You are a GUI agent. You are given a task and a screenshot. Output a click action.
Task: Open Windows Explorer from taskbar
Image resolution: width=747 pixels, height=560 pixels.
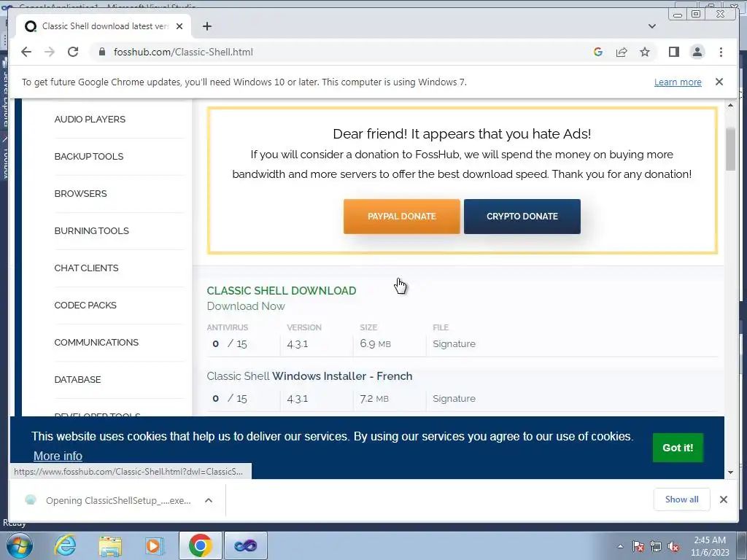(110, 545)
